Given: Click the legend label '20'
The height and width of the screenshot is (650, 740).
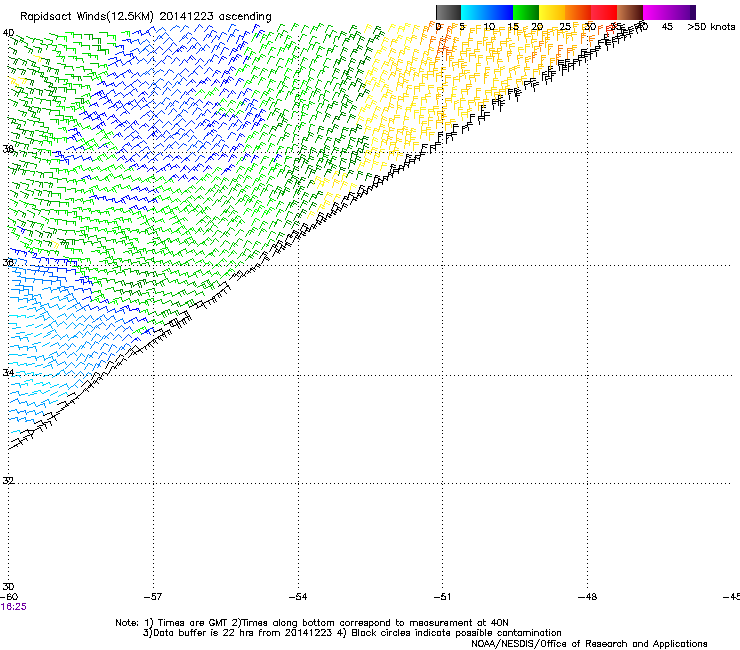Looking at the screenshot, I should tap(537, 27).
